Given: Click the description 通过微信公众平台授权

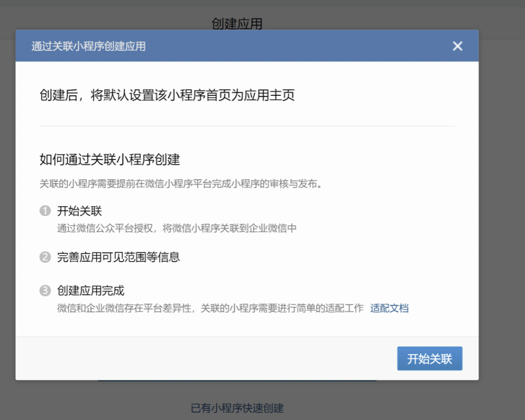Looking at the screenshot, I should [177, 228].
